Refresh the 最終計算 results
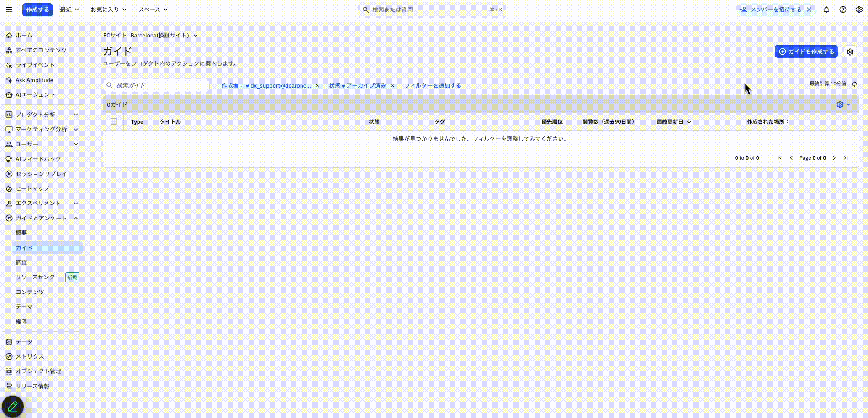Viewport: 868px width, 418px height. click(x=854, y=84)
